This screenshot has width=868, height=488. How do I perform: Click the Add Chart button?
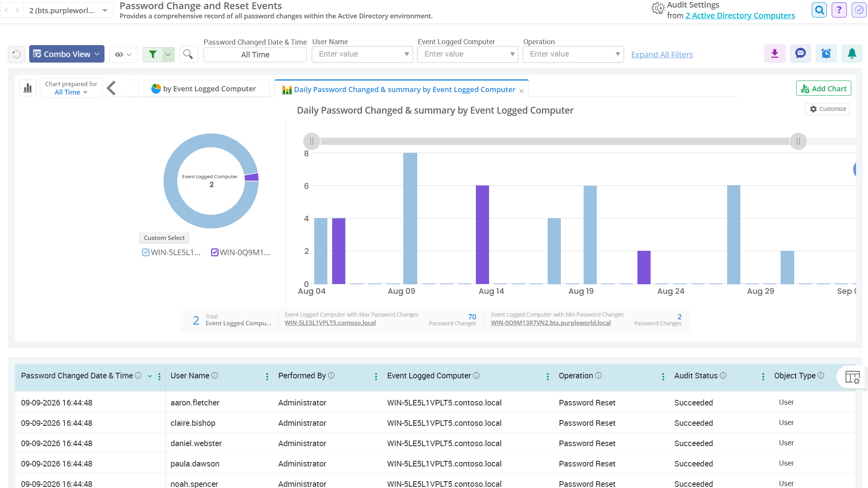pyautogui.click(x=823, y=89)
